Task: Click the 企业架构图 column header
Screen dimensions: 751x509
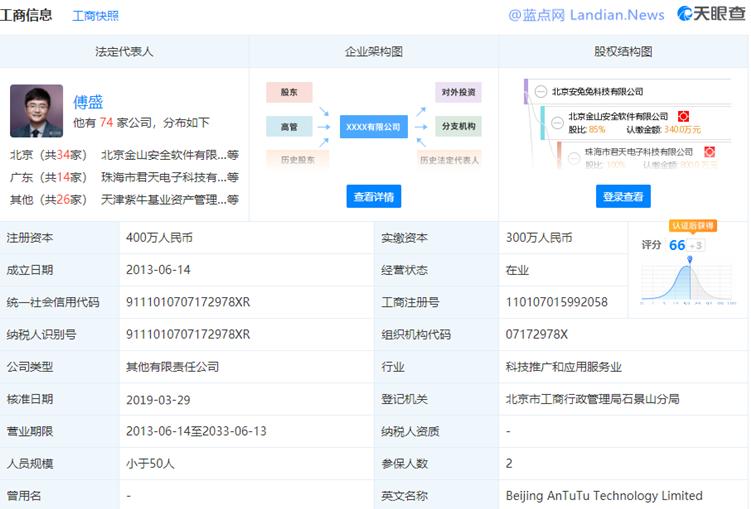Action: (x=374, y=51)
